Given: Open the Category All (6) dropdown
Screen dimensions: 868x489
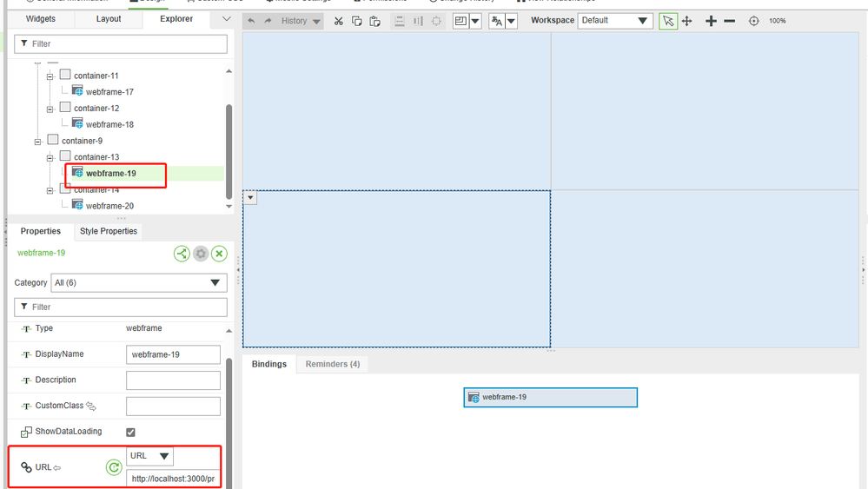Looking at the screenshot, I should [x=139, y=282].
